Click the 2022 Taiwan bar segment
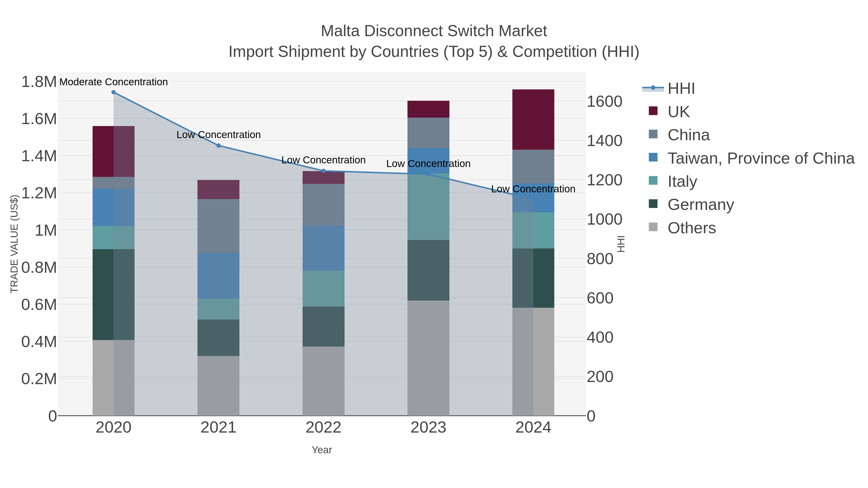868x488 pixels. click(324, 248)
